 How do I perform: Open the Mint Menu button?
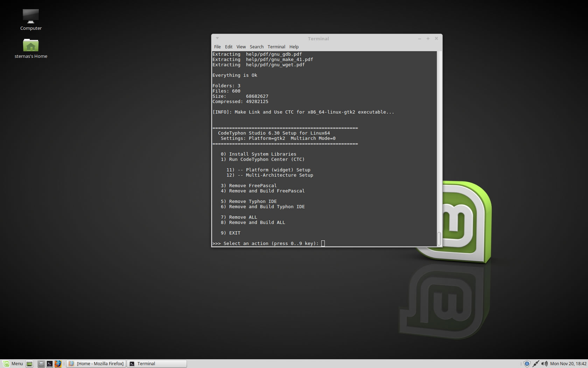click(13, 363)
